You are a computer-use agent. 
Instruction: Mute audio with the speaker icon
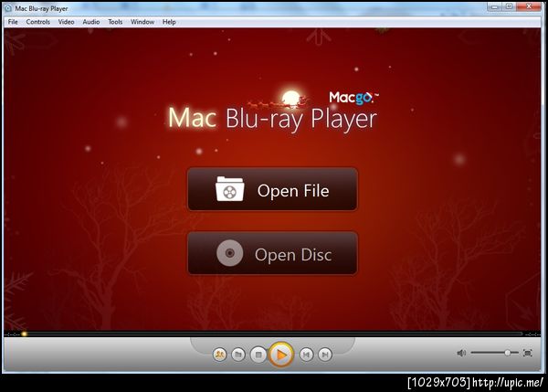[461, 354]
